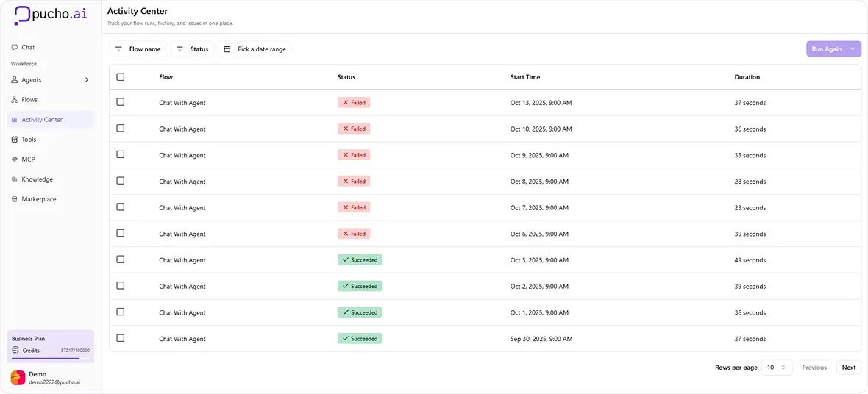
Task: Click the Activity Center chart icon
Action: coord(15,120)
